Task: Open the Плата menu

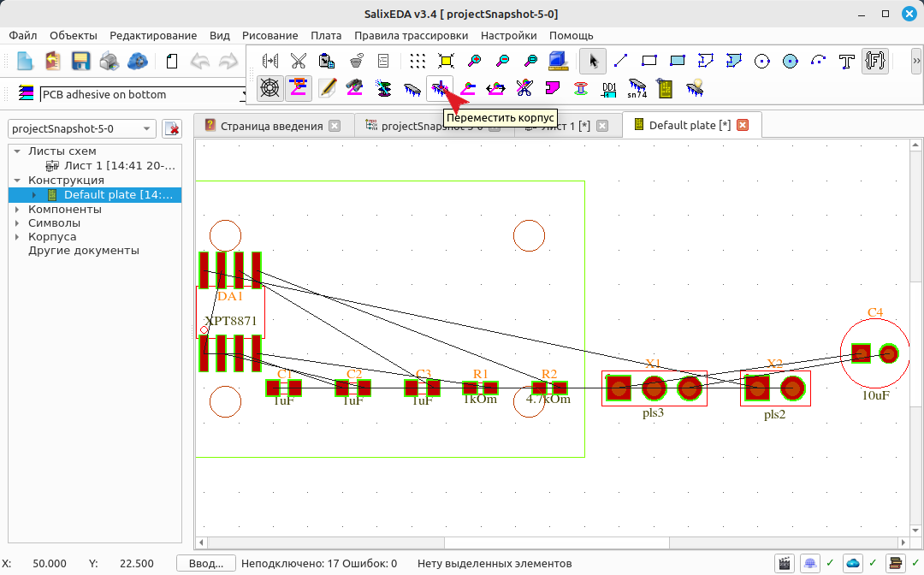Action: [326, 36]
